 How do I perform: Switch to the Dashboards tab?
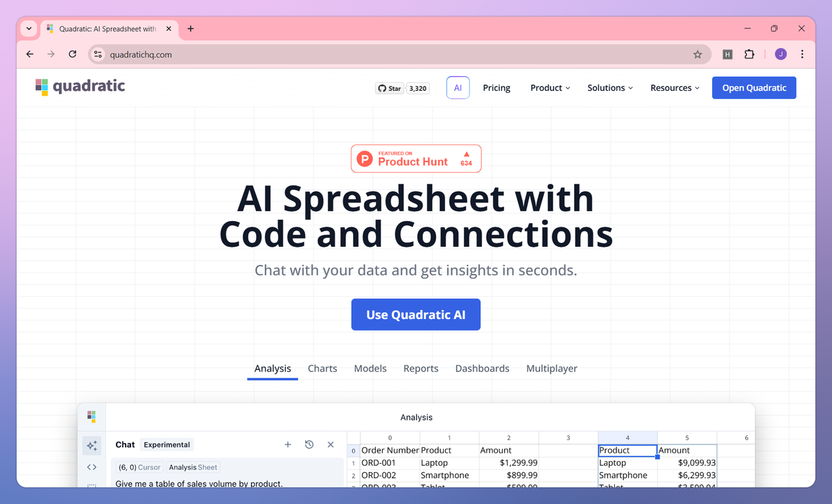482,368
